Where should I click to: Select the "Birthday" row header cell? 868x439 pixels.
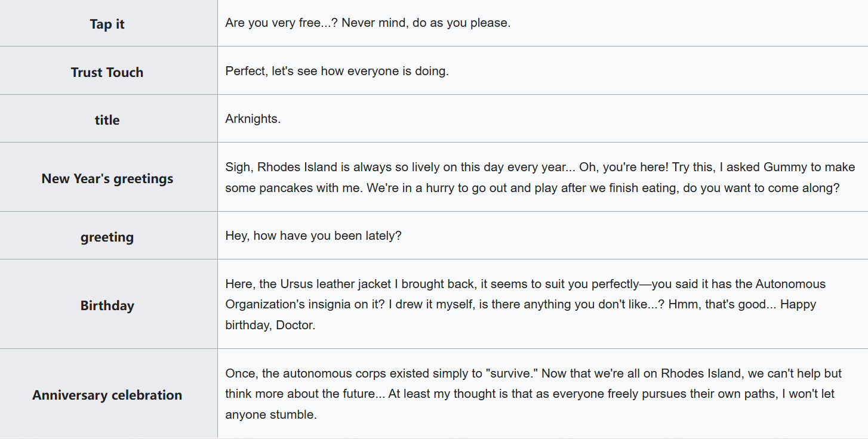(107, 306)
